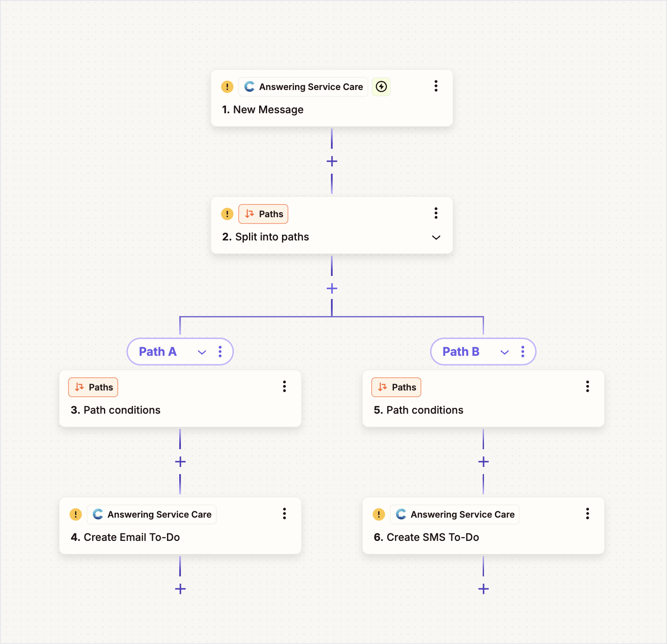The height and width of the screenshot is (644, 667).
Task: Expand the Path B chevron dropdown
Action: click(x=505, y=352)
